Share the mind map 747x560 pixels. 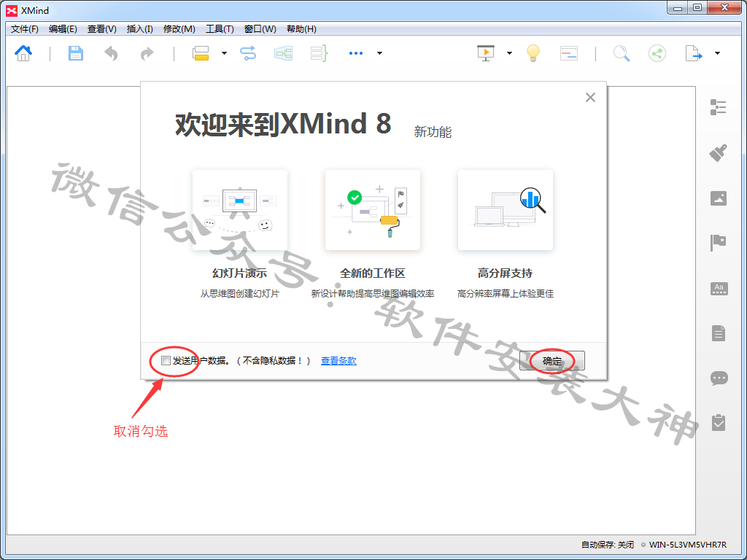point(657,53)
